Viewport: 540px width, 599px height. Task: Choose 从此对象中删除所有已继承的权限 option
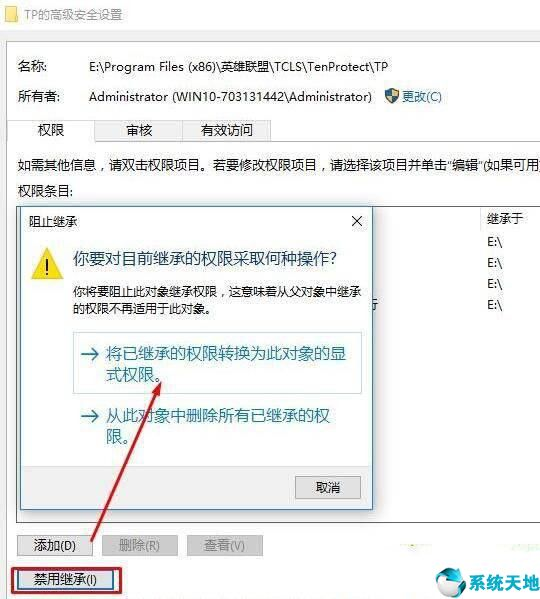[x=217, y=426]
